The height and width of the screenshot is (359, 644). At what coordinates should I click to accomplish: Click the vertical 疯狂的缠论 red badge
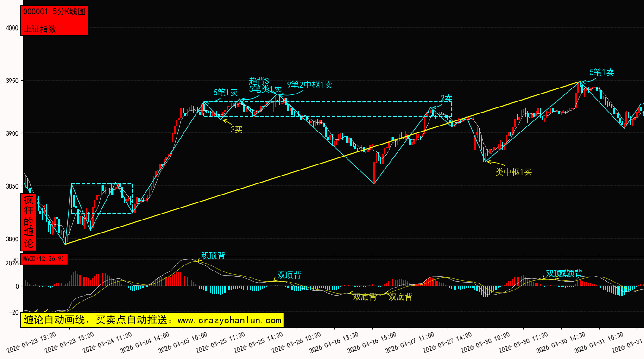pyautogui.click(x=29, y=222)
